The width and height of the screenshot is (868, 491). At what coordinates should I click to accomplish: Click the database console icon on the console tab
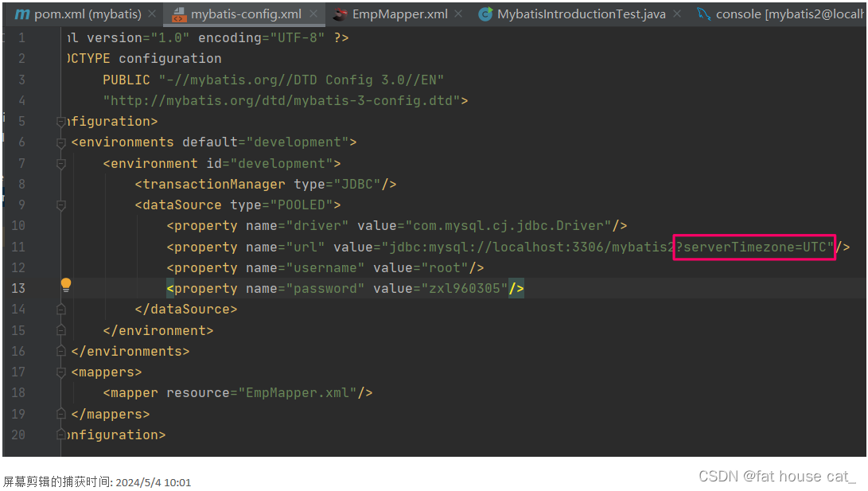click(x=703, y=14)
